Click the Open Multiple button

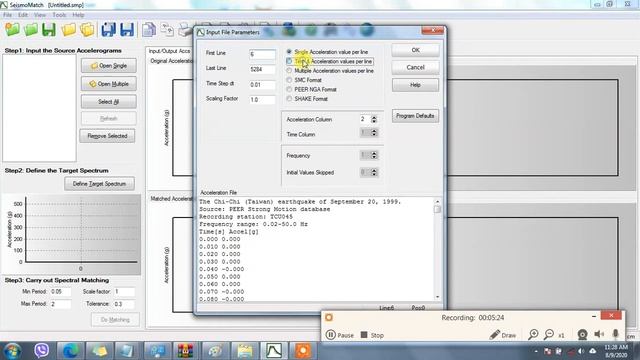(109, 84)
